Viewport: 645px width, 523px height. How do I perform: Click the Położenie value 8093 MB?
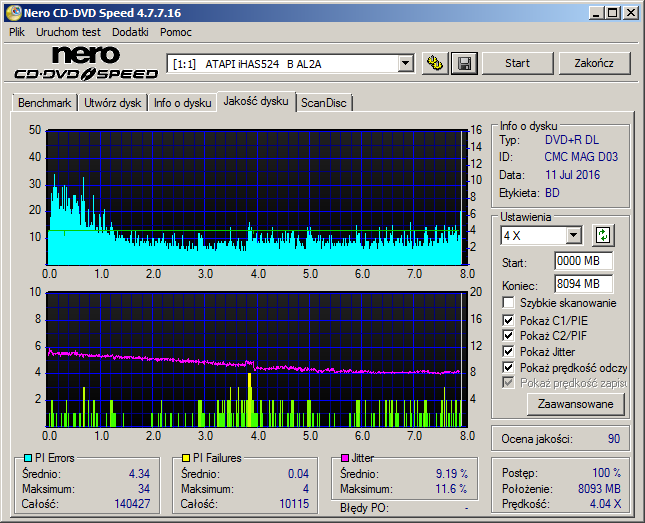coord(599,488)
